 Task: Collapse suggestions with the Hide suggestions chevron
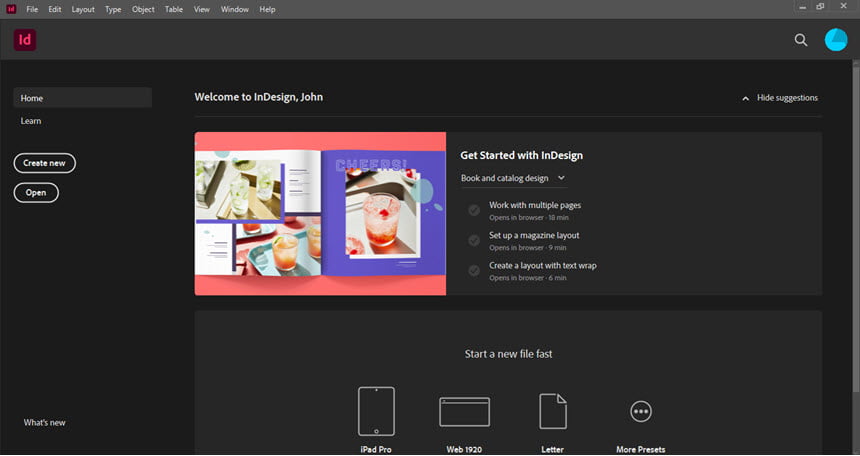(x=745, y=98)
